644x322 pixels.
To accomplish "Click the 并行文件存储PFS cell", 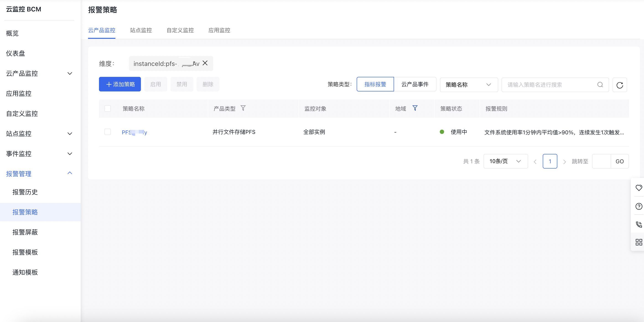I will point(234,132).
